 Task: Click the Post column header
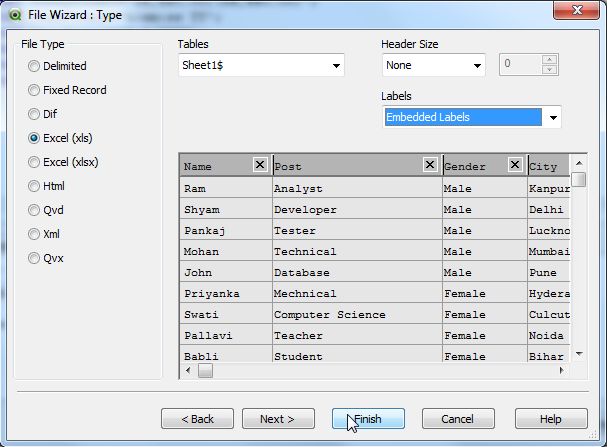pos(358,166)
